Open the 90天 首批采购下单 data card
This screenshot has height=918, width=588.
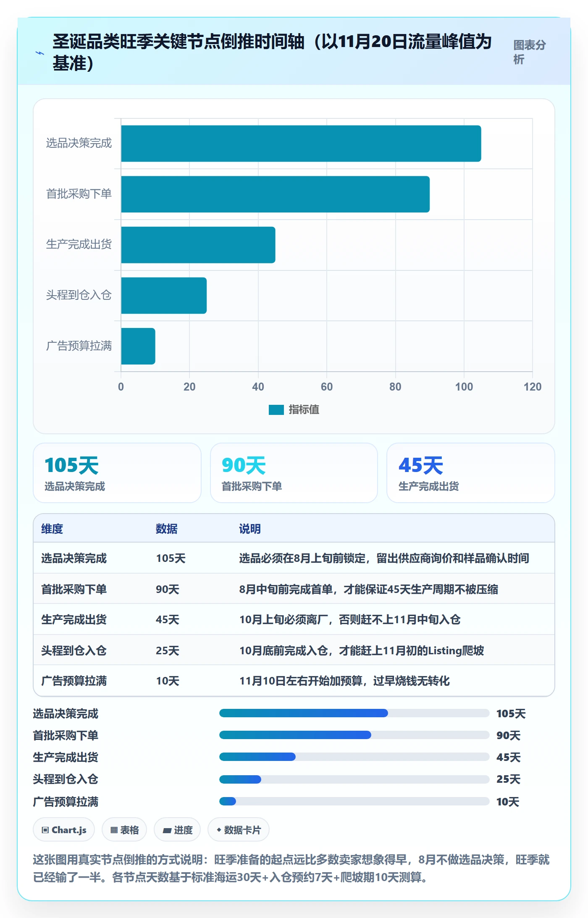click(294, 473)
